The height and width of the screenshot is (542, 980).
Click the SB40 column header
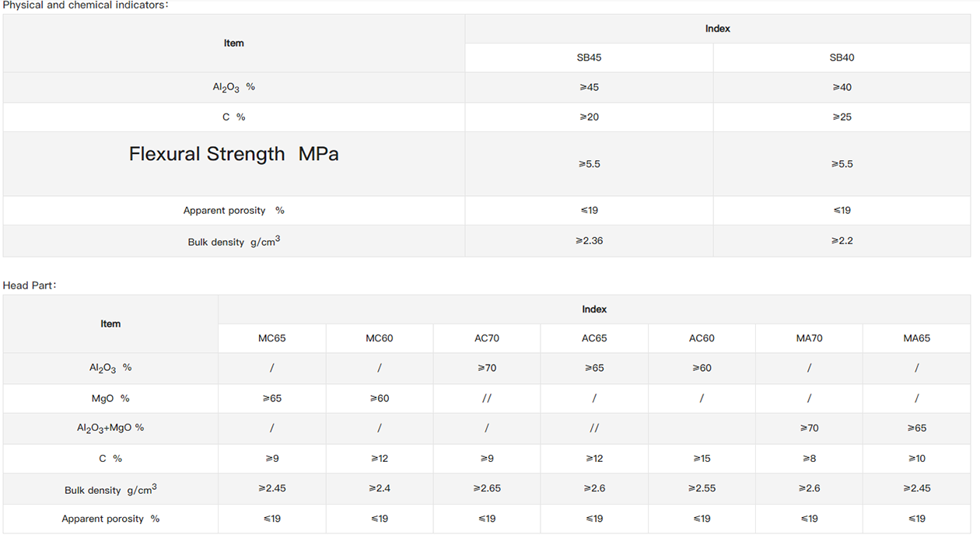click(x=842, y=58)
